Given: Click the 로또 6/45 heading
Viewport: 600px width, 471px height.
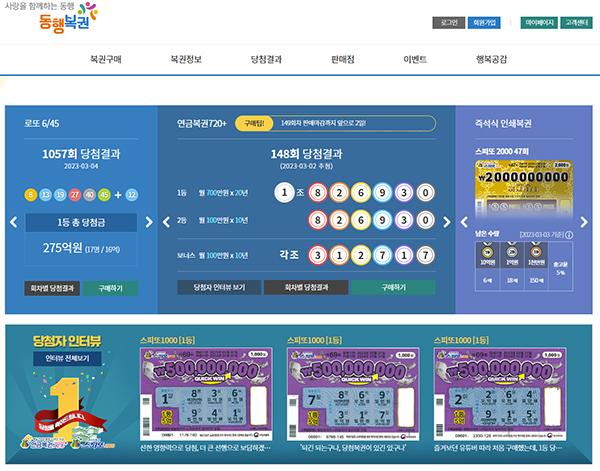Looking at the screenshot, I should (x=42, y=124).
